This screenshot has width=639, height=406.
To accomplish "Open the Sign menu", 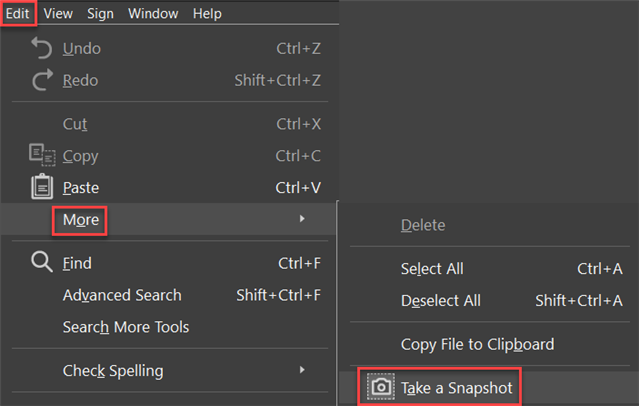I will (100, 13).
